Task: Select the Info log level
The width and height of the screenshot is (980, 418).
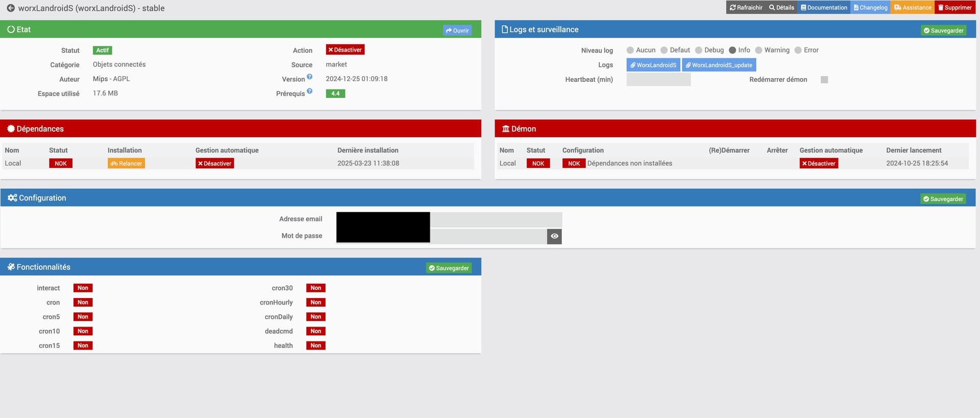Action: click(x=732, y=50)
